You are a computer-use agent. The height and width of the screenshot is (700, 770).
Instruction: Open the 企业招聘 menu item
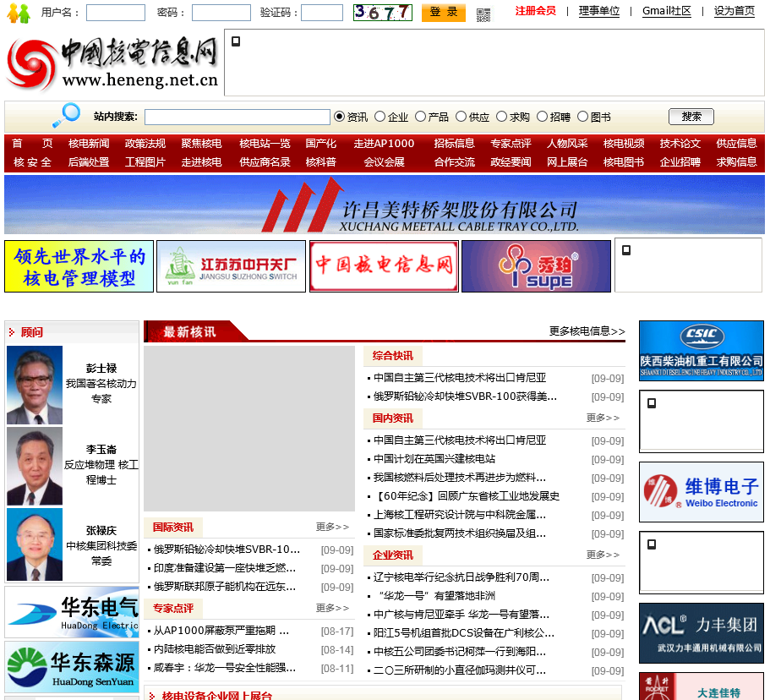point(680,162)
